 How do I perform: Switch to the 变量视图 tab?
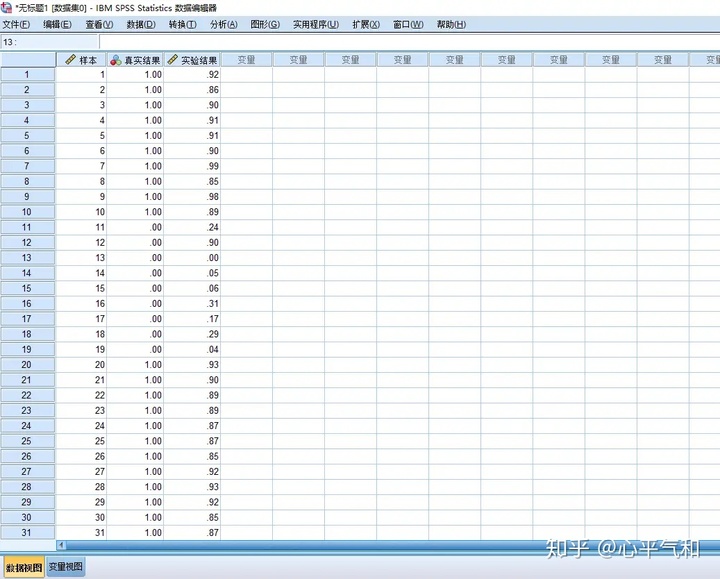click(x=66, y=567)
